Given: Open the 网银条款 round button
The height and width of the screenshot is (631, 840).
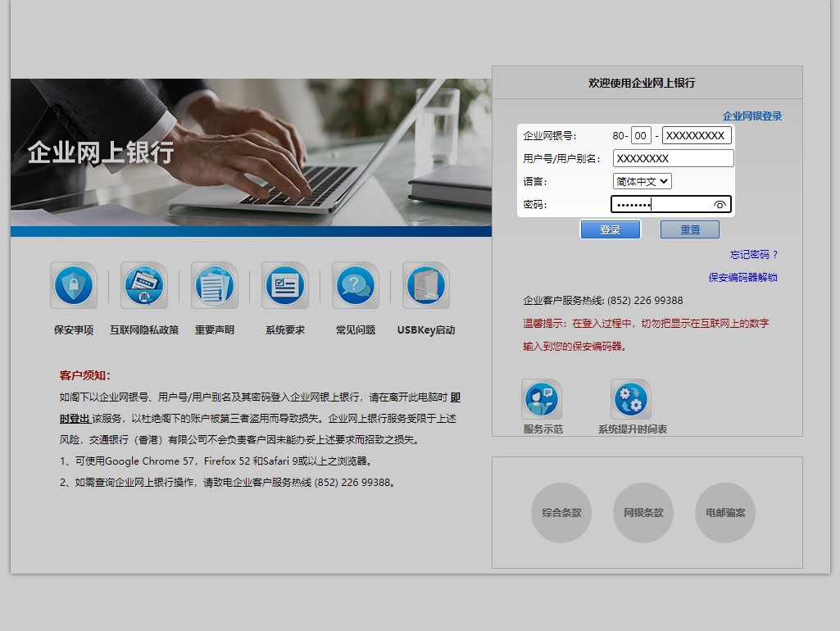Looking at the screenshot, I should (x=643, y=513).
